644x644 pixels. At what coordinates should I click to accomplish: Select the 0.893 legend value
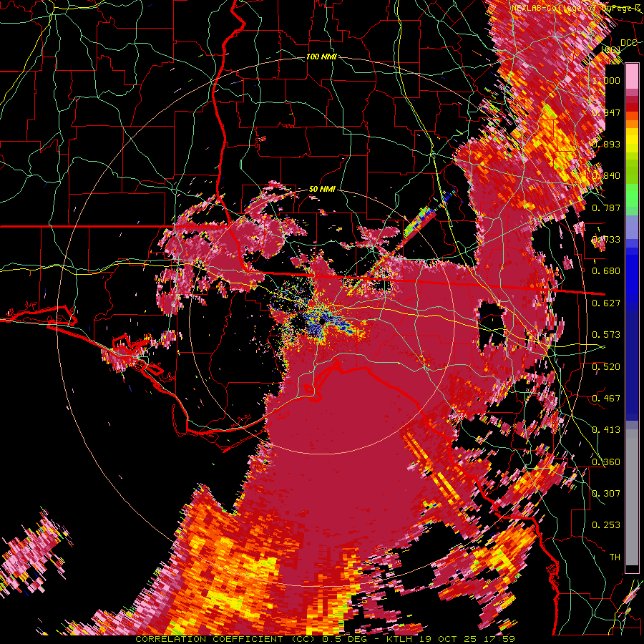coord(606,144)
